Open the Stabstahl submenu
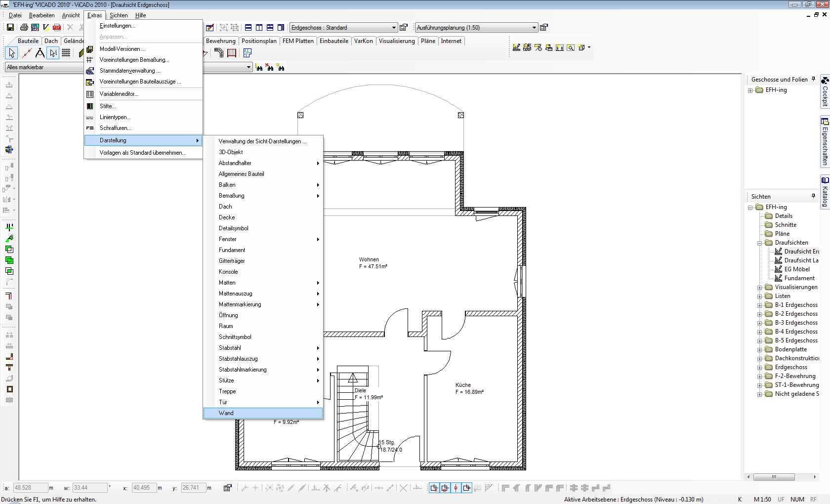The image size is (830, 504). 263,348
